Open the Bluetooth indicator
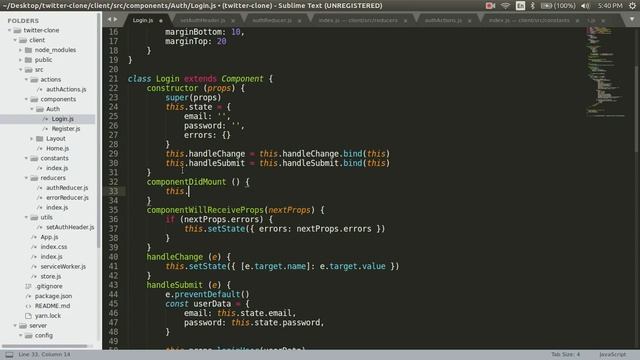The width and height of the screenshot is (640, 360). (532, 6)
